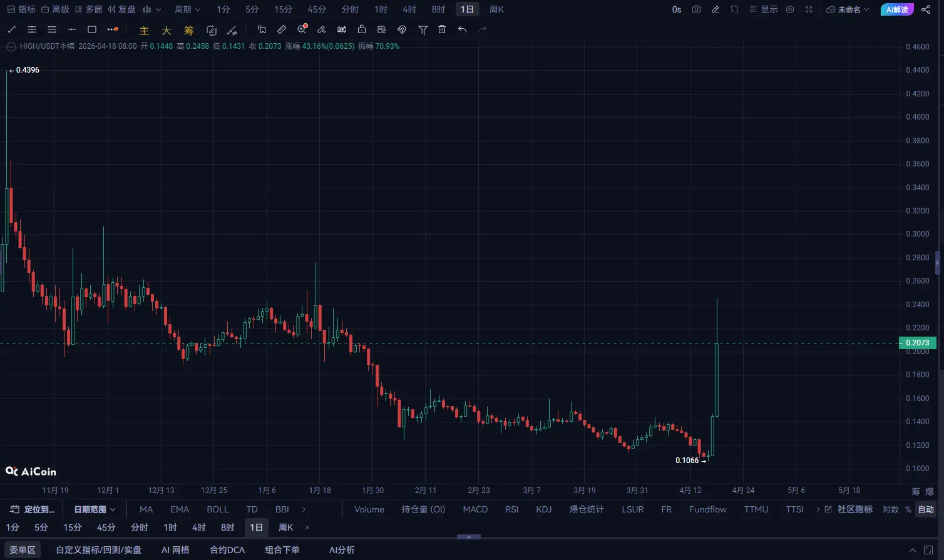Click the funnel filter icon
Screen dimensions: 944x560
point(423,29)
